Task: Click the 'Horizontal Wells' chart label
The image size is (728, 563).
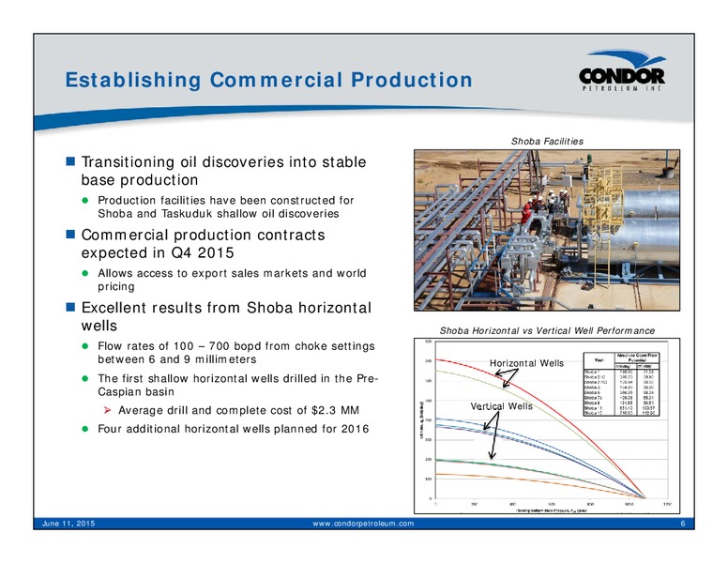Action: (526, 363)
